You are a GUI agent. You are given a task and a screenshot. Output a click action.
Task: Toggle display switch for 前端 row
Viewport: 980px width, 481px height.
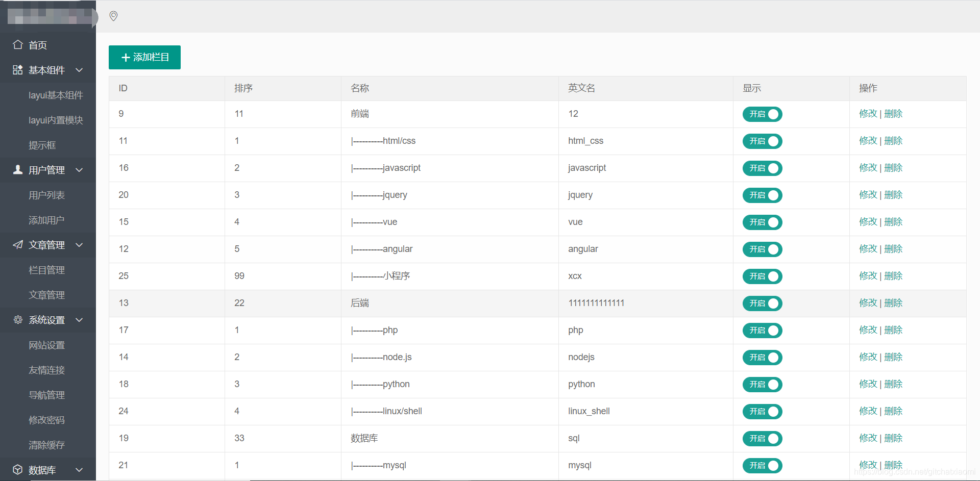[762, 114]
